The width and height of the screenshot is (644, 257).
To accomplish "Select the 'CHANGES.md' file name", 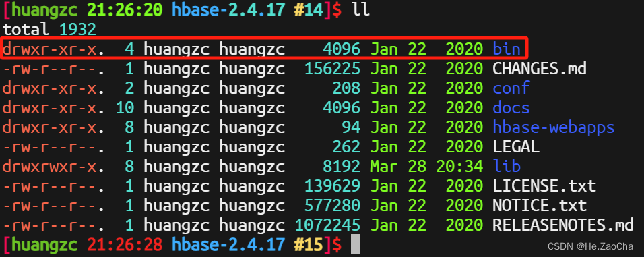I will tap(540, 69).
